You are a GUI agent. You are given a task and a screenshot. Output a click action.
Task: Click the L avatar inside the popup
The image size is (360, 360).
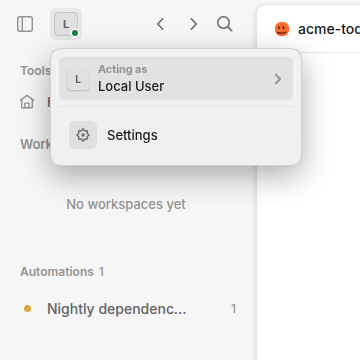pyautogui.click(x=78, y=79)
